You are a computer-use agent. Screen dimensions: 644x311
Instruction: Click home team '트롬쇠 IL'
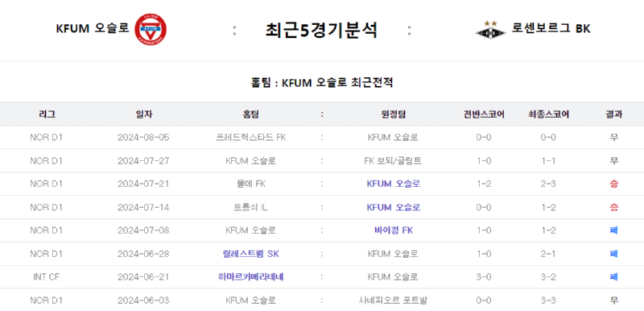(251, 208)
